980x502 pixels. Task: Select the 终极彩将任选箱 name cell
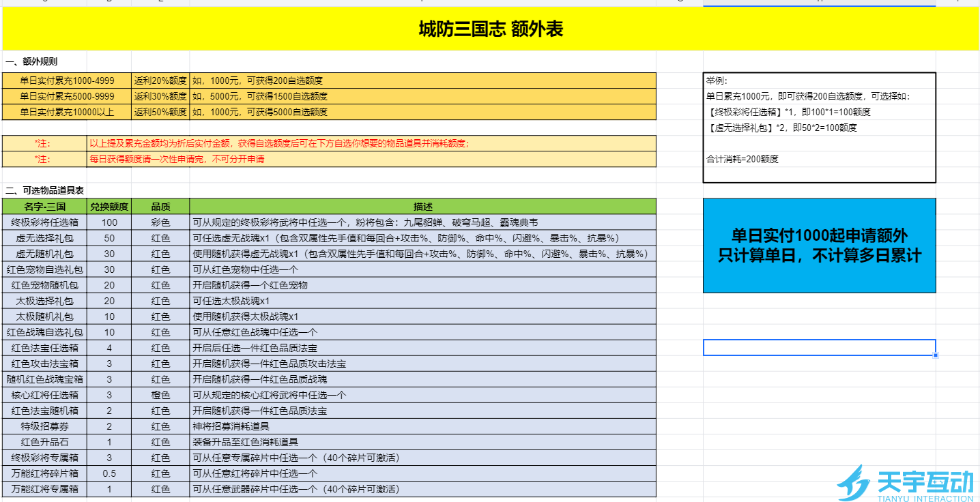pos(44,222)
